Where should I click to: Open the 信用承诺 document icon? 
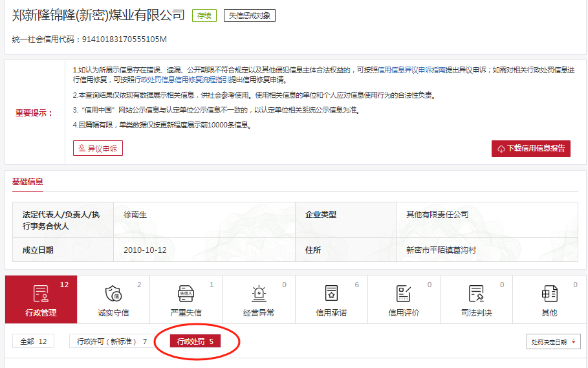point(331,294)
